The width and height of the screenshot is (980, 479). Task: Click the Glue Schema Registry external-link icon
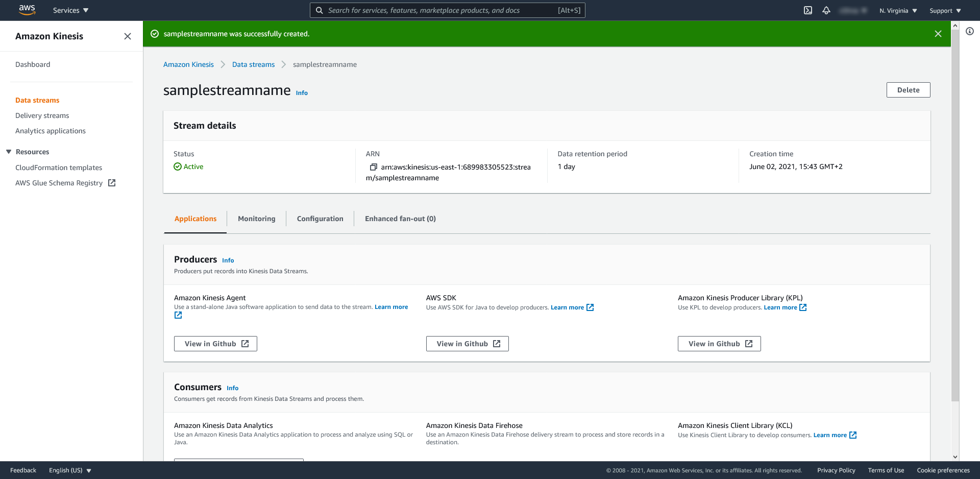(112, 183)
